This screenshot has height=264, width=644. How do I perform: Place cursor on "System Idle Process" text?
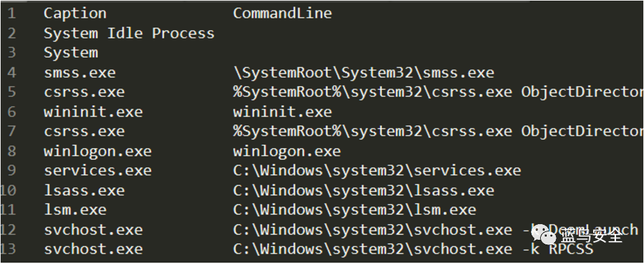[x=129, y=33]
